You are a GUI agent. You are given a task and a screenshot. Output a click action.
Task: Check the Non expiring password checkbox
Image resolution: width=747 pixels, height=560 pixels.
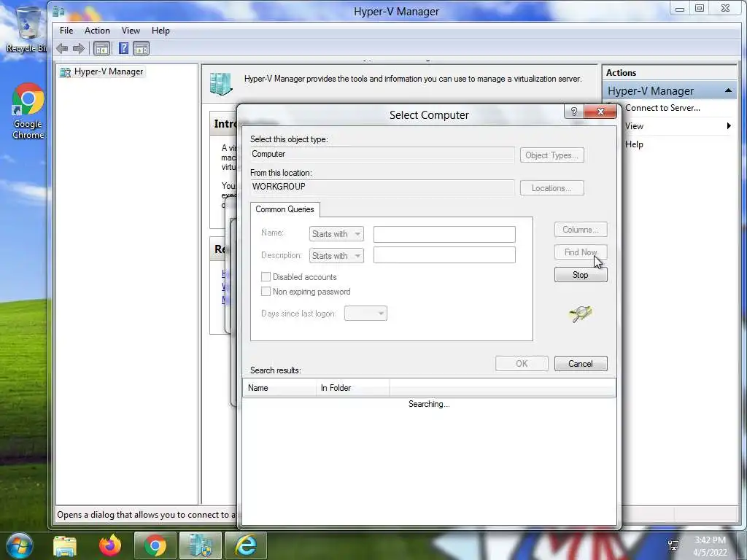[266, 292]
